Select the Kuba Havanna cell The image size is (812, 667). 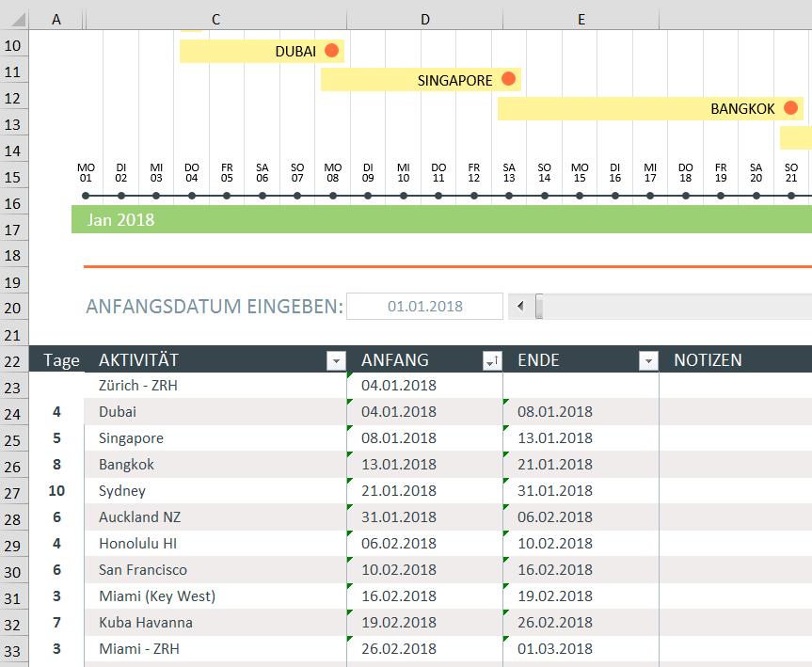215,623
